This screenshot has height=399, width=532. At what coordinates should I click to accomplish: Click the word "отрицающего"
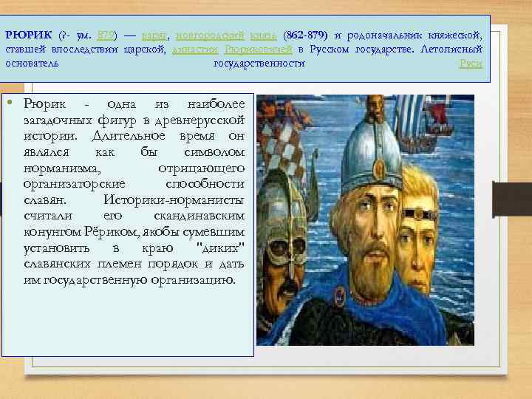coord(202,168)
